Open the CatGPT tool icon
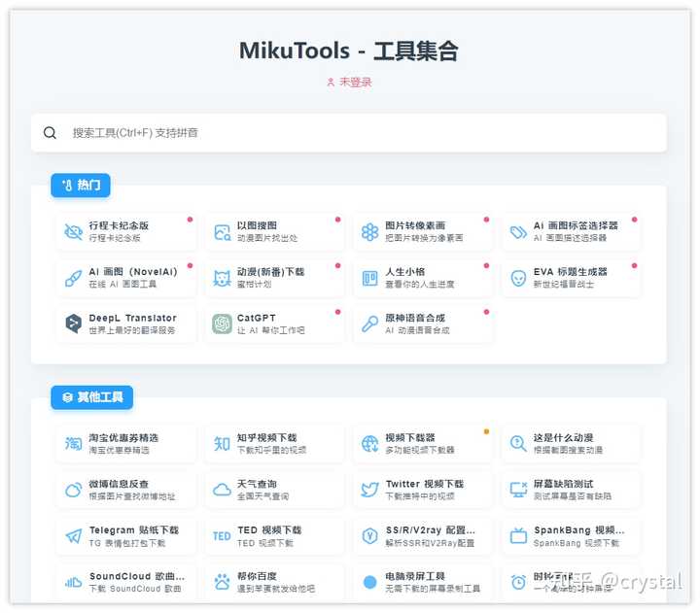Screen dimensions: 700x613 pos(222,324)
